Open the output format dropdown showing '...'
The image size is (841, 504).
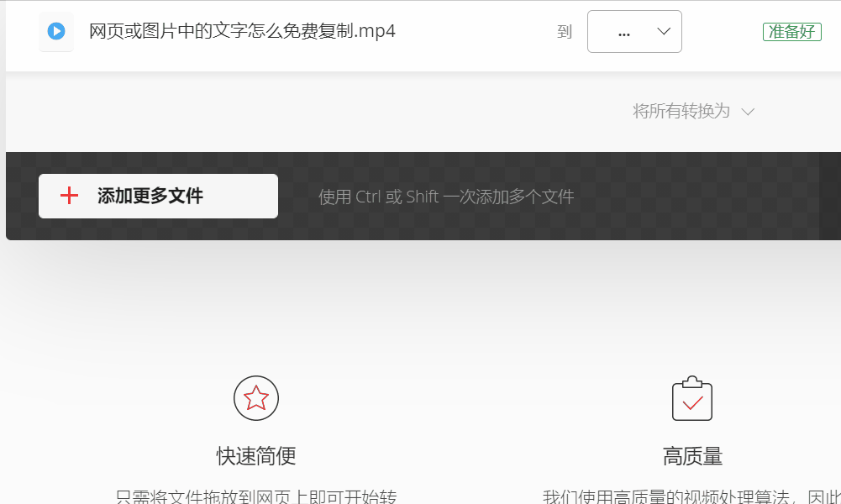[634, 32]
